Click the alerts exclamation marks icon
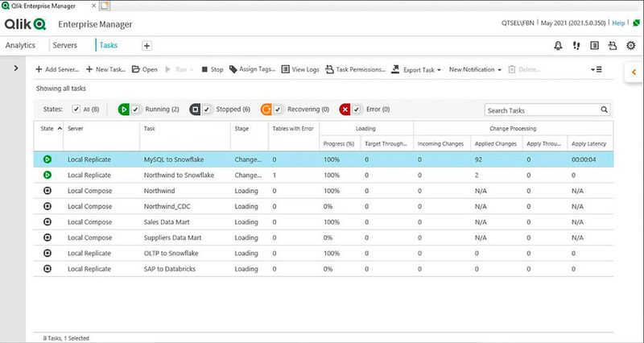644x343 pixels. tap(576, 46)
